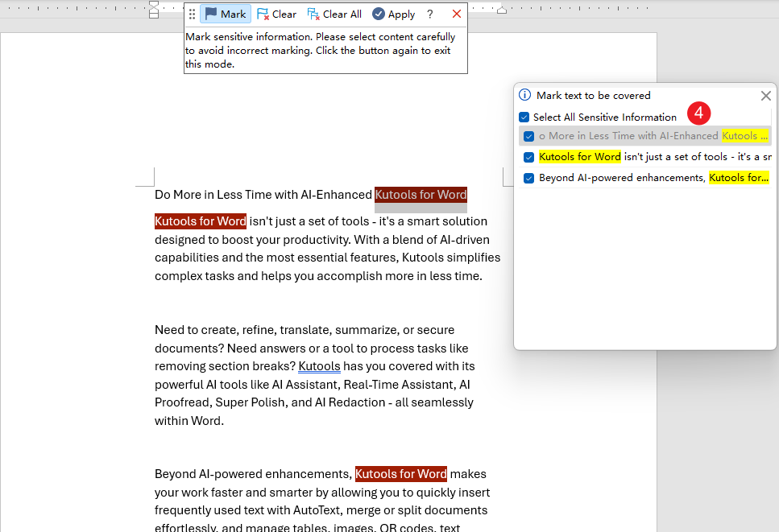Click Clear All in the toolbar
The image size is (779, 532).
[x=334, y=14]
